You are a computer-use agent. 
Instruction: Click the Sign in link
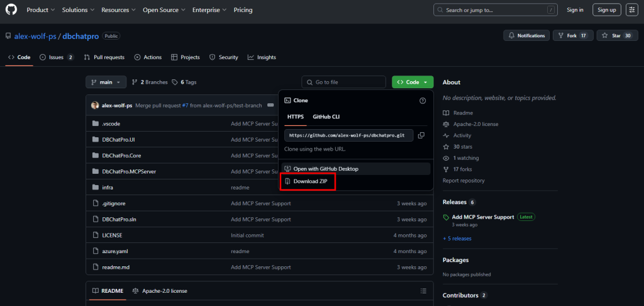575,10
